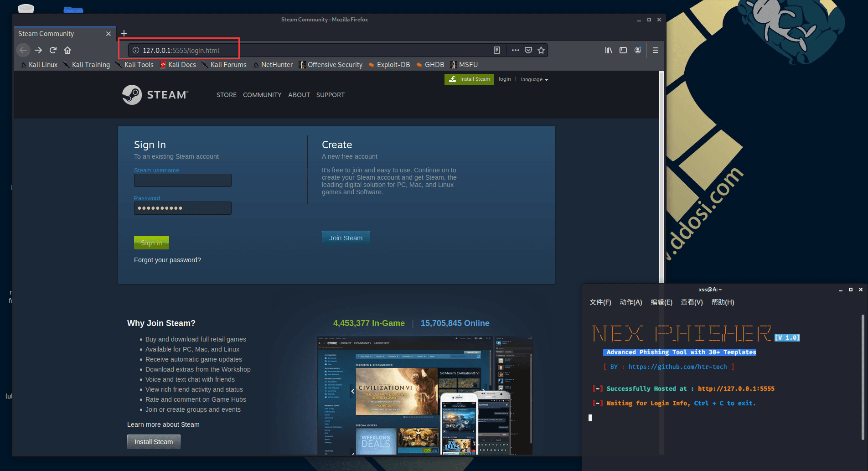Minimize the xss@A terminal window
Image resolution: width=868 pixels, height=471 pixels.
coord(840,290)
